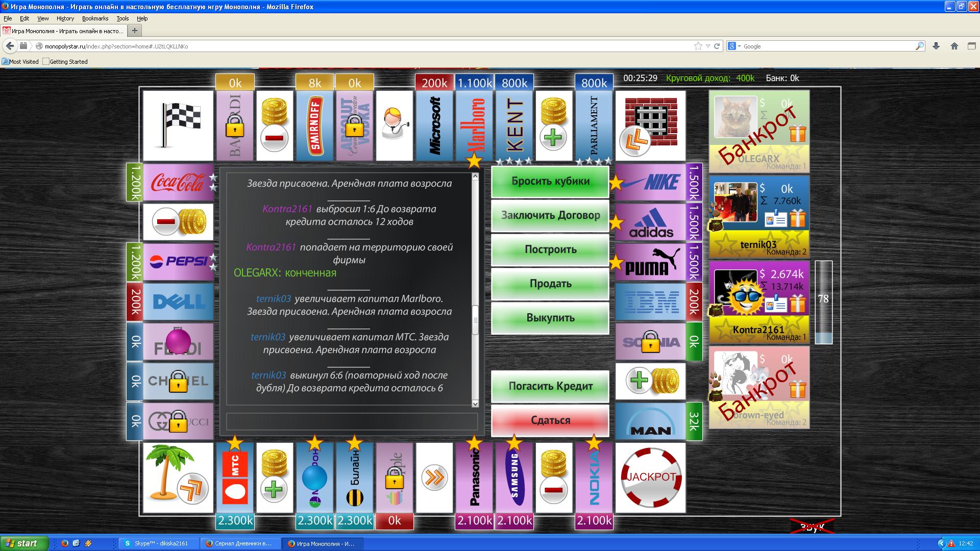Click the Nike property cell
Image resolution: width=980 pixels, height=551 pixels.
[651, 183]
